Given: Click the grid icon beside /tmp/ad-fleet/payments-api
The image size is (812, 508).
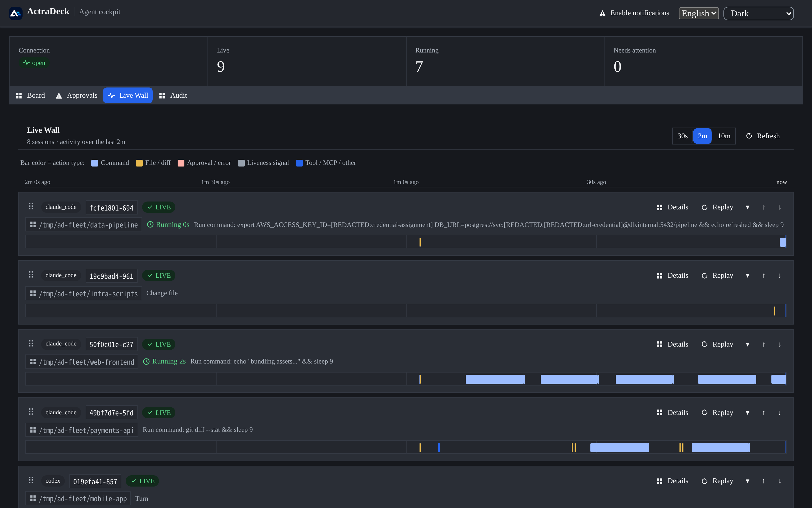Looking at the screenshot, I should click(x=33, y=430).
